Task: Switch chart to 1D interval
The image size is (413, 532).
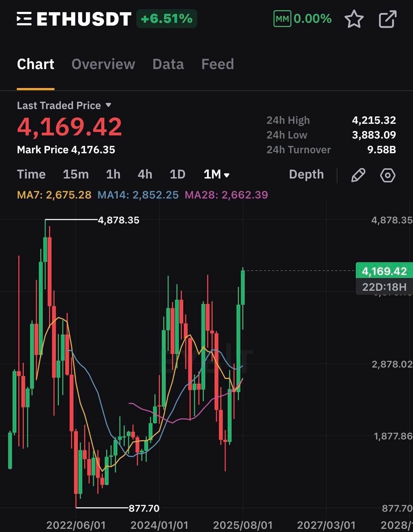Action: coord(177,174)
